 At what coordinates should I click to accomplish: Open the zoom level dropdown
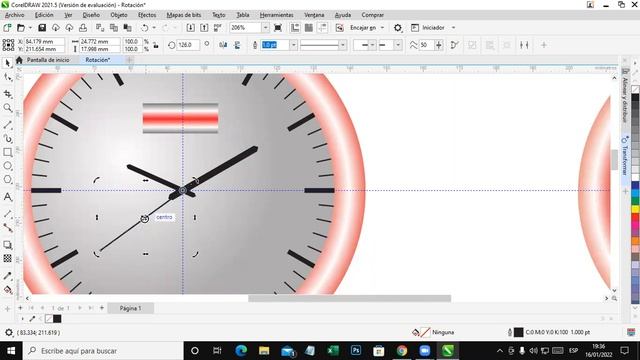click(265, 28)
